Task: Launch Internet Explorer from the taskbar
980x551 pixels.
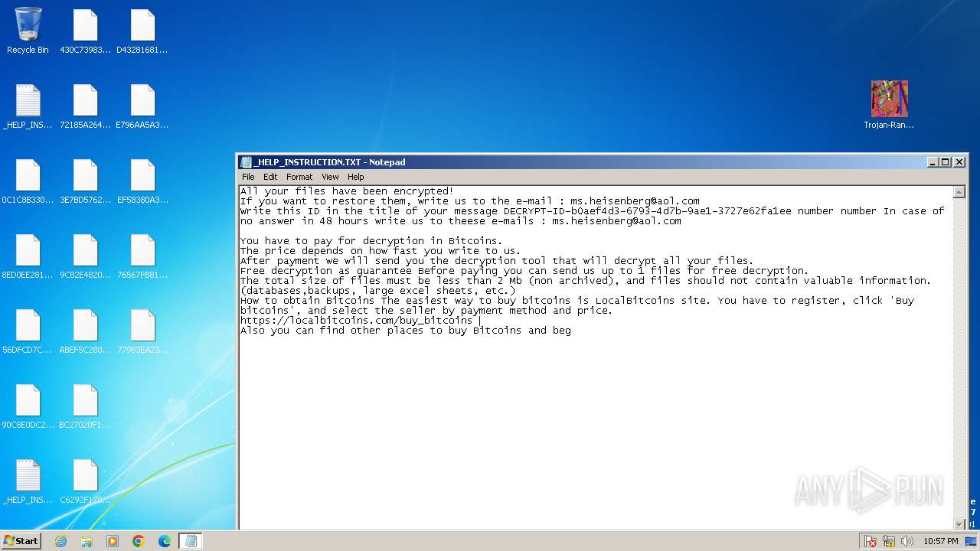Action: [60, 541]
